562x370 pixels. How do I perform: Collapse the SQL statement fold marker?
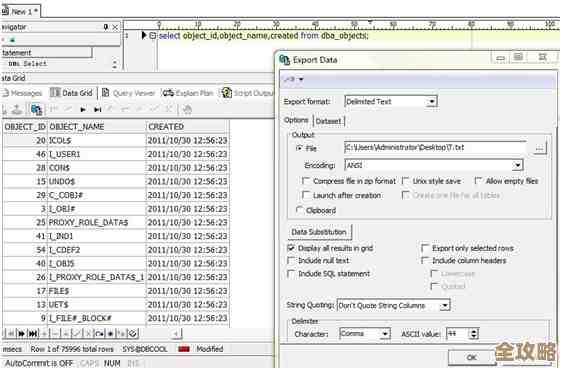pos(153,35)
